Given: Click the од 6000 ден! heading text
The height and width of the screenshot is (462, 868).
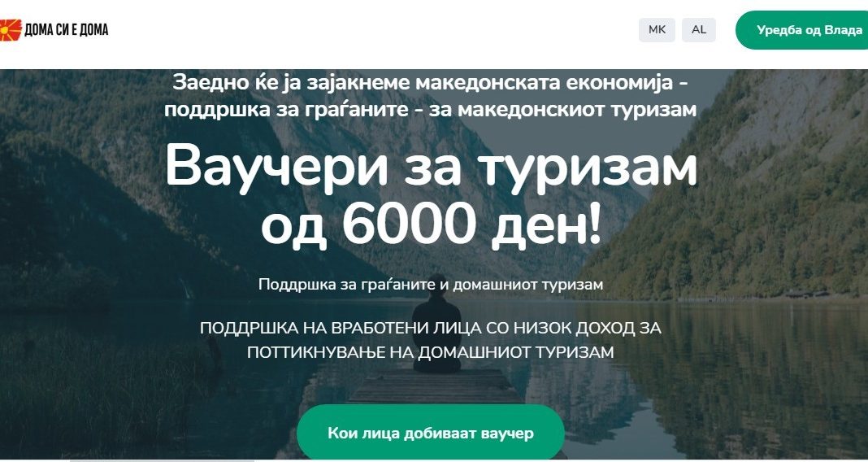Looking at the screenshot, I should click(x=431, y=225).
